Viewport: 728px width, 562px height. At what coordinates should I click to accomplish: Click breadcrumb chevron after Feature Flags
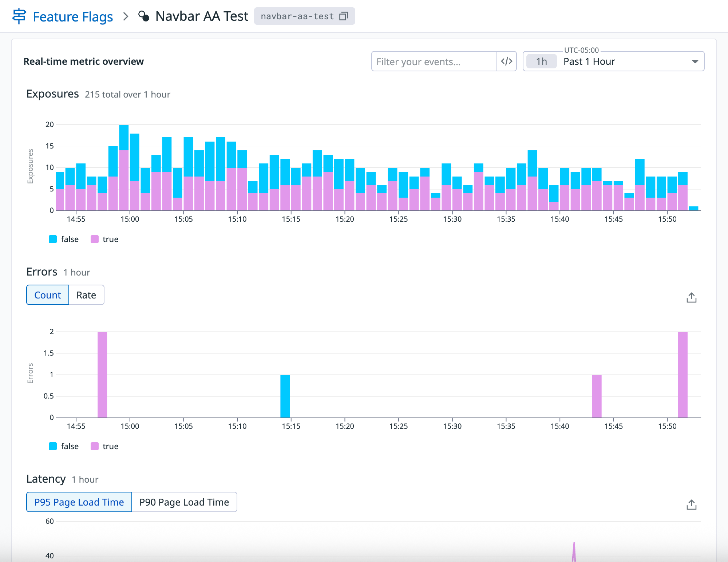click(x=126, y=16)
